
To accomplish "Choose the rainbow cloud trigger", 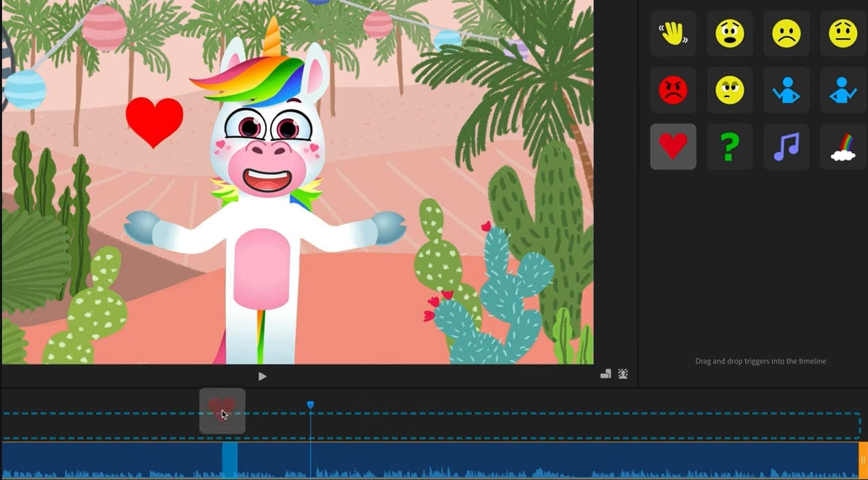I will (843, 147).
